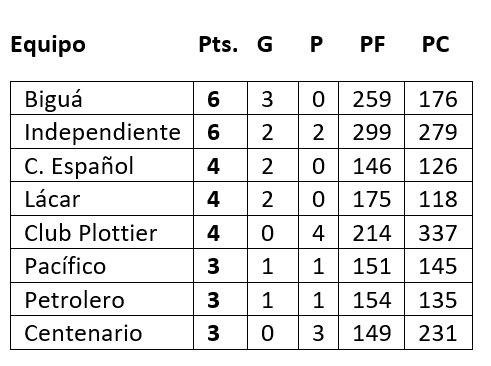
Task: Click Biguá's PF value 259
Action: (x=372, y=99)
